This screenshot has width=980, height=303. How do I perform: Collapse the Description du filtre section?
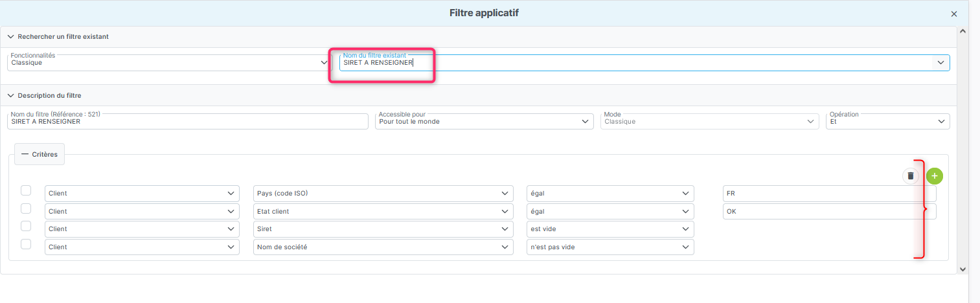click(11, 95)
